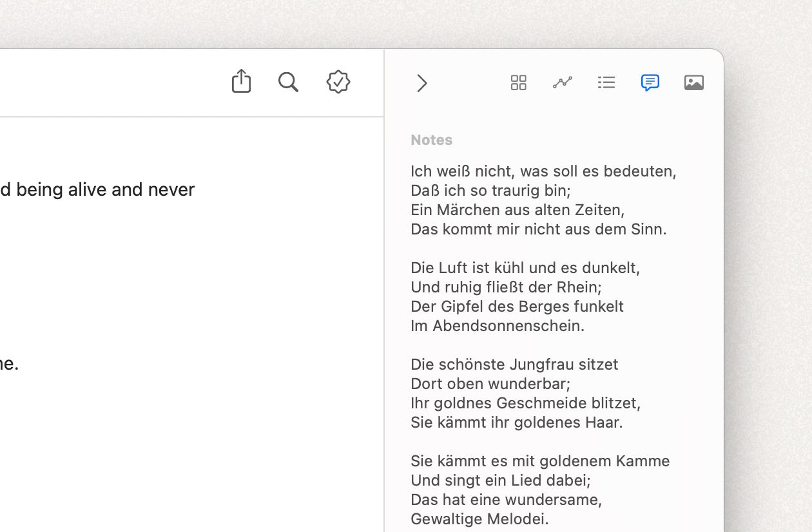Select the Notes speech-bubble tab
The image size is (812, 532).
650,82
